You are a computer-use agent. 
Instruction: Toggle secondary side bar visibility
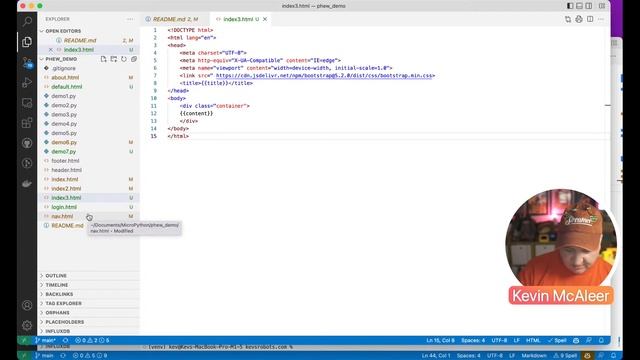click(x=589, y=6)
